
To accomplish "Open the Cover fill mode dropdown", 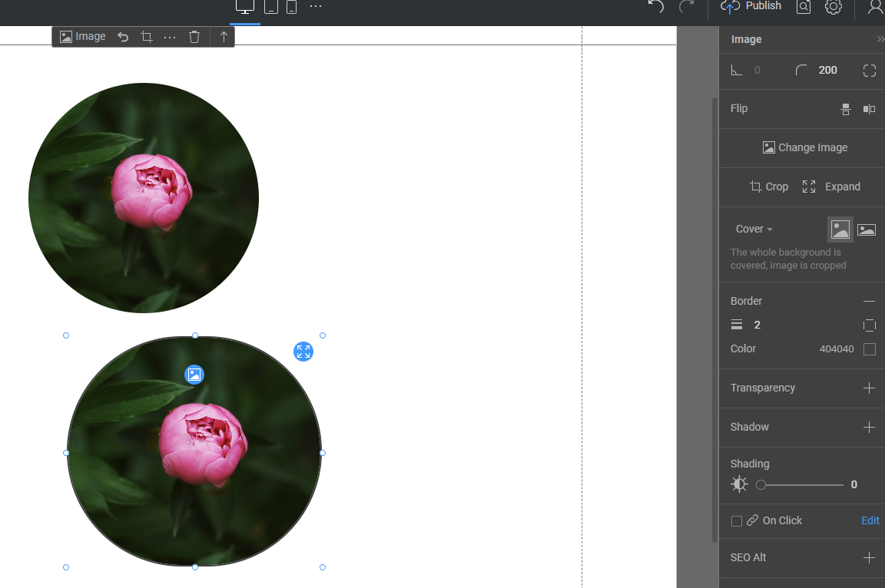I will click(754, 229).
